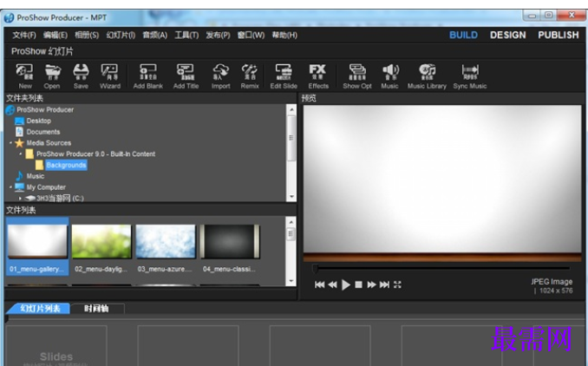Image resolution: width=588 pixels, height=366 pixels.
Task: Select the C: drive item
Action: (x=60, y=198)
